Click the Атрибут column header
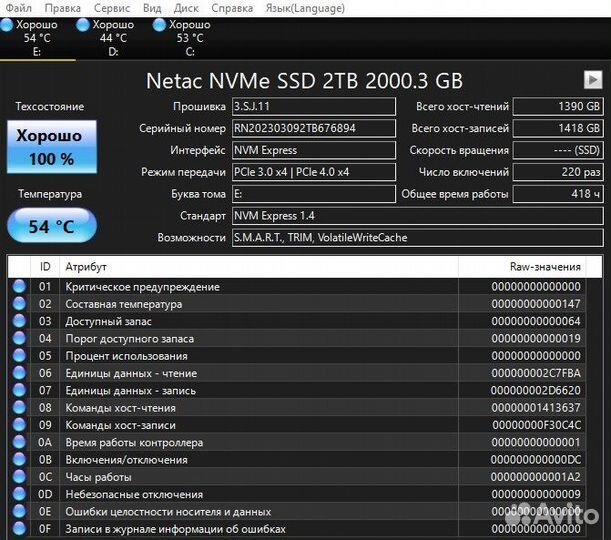 [259, 267]
